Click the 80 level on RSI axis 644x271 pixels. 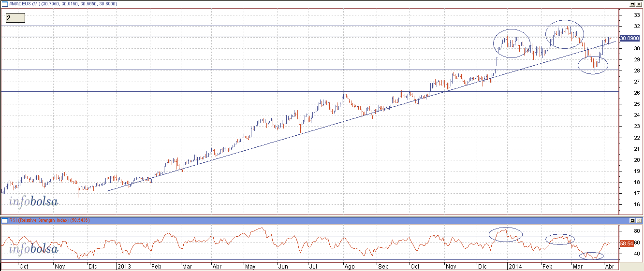637,231
